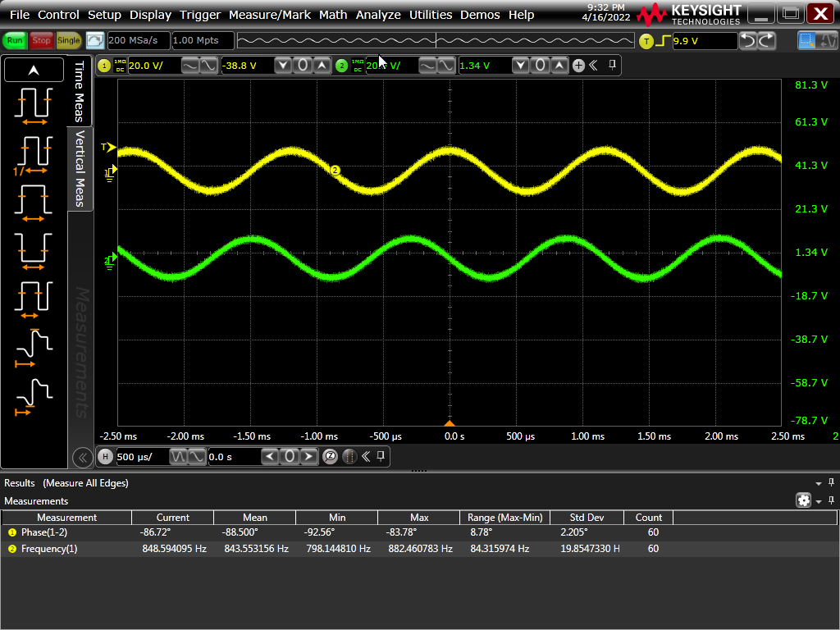This screenshot has width=840, height=630.
Task: Toggle channel 2 green on/off button
Action: click(341, 66)
